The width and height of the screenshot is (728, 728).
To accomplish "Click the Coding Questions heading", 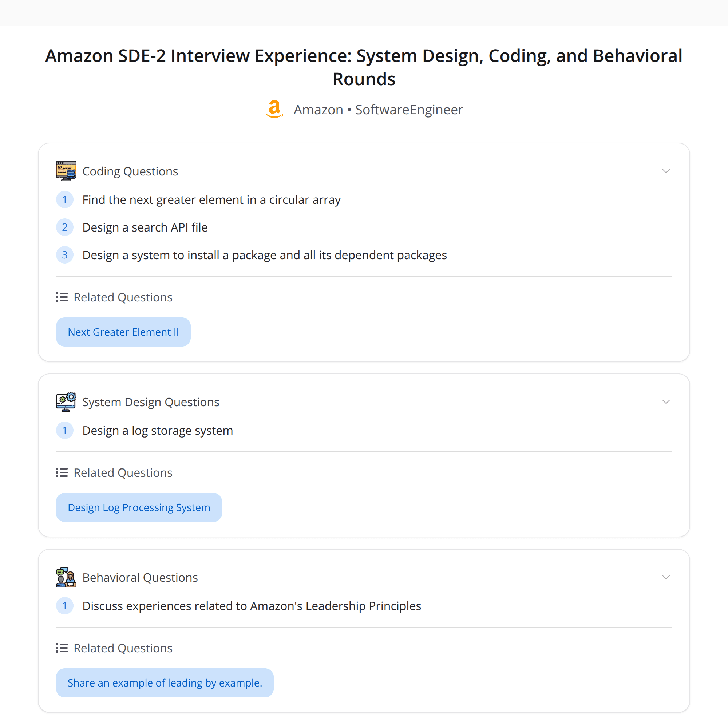I will point(130,171).
